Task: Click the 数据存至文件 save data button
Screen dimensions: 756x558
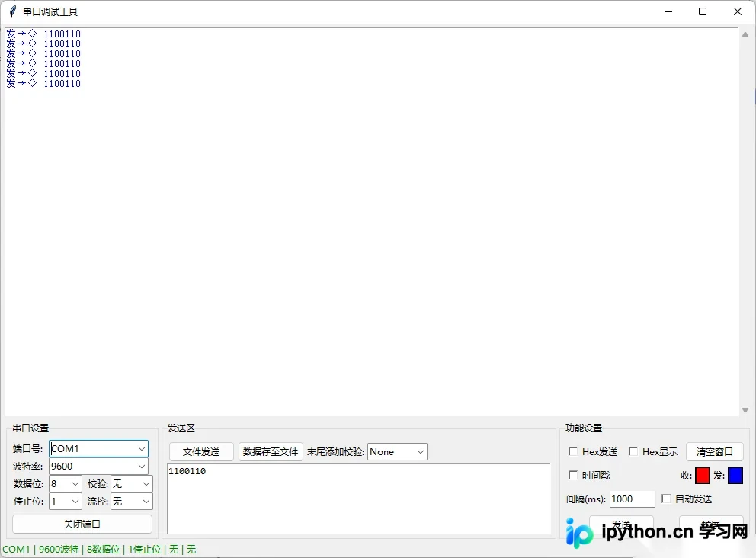Action: coord(271,452)
